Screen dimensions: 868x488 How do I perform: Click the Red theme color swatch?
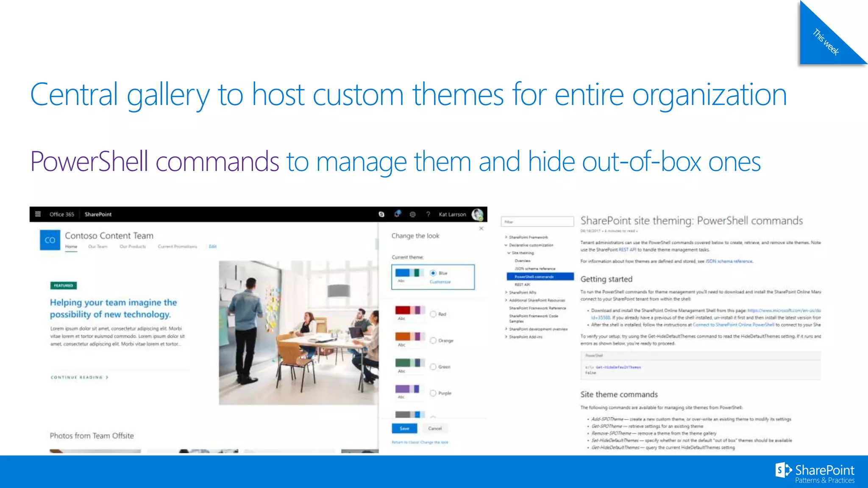click(409, 310)
